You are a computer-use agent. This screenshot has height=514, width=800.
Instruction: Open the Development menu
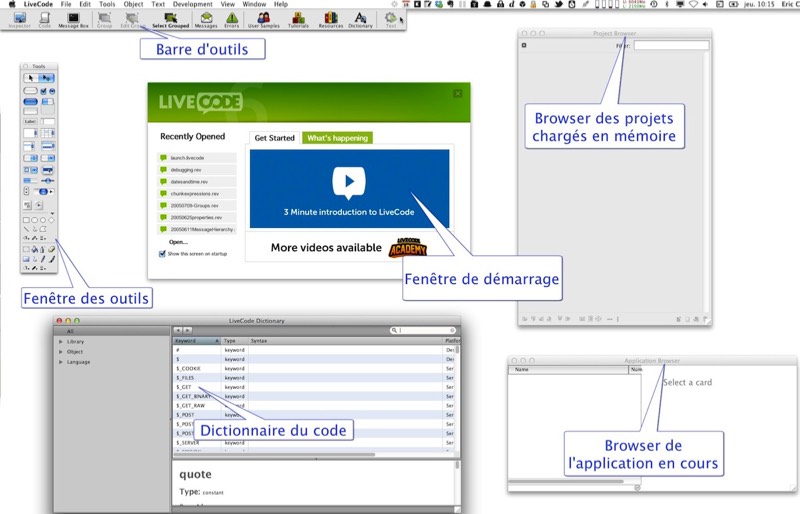click(x=192, y=4)
